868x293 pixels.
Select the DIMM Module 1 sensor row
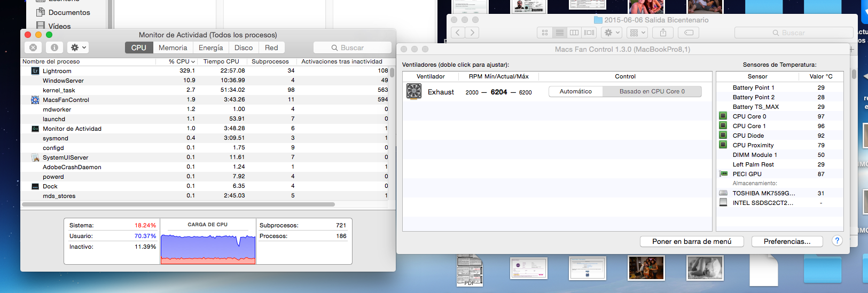click(x=779, y=155)
